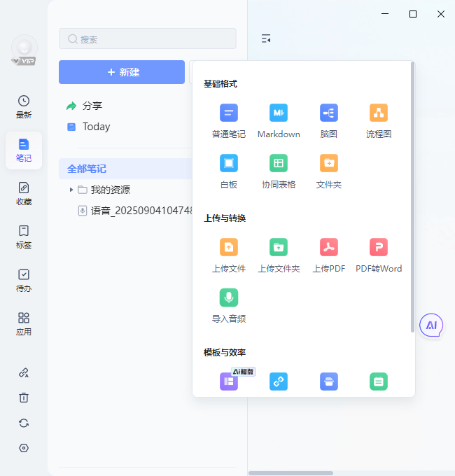Open the 应用 apps section
455x476 pixels.
(x=24, y=324)
